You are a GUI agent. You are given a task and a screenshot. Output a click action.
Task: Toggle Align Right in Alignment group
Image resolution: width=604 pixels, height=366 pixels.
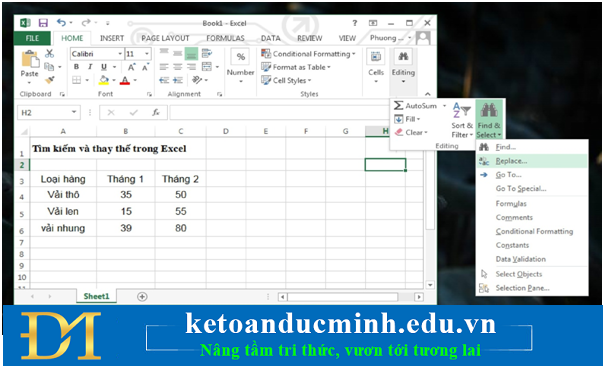pyautogui.click(x=191, y=67)
